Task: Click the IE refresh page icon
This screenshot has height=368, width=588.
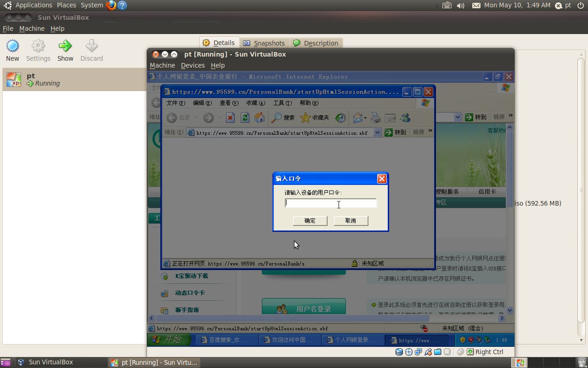Action: coord(245,118)
